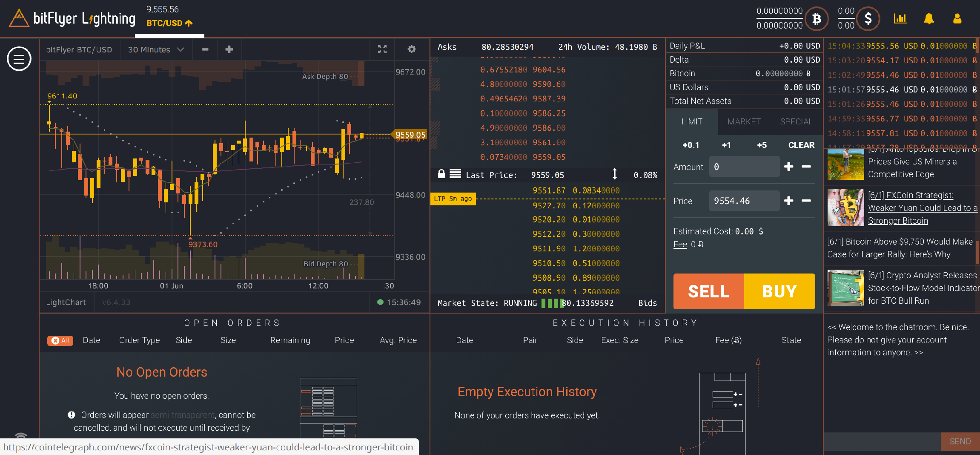Click the vertical spread arrow icon
Viewport: 980px width, 455px height.
pos(614,174)
